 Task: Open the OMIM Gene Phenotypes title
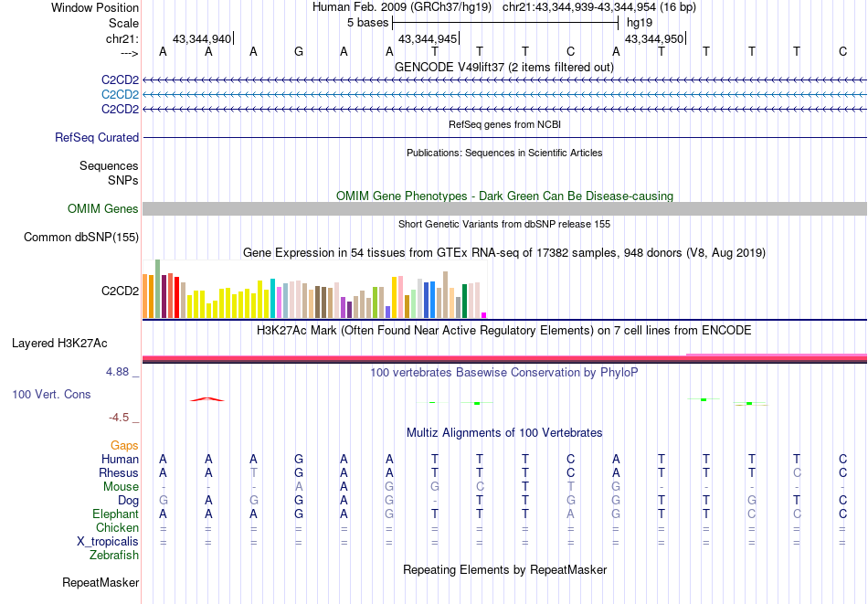click(x=504, y=196)
